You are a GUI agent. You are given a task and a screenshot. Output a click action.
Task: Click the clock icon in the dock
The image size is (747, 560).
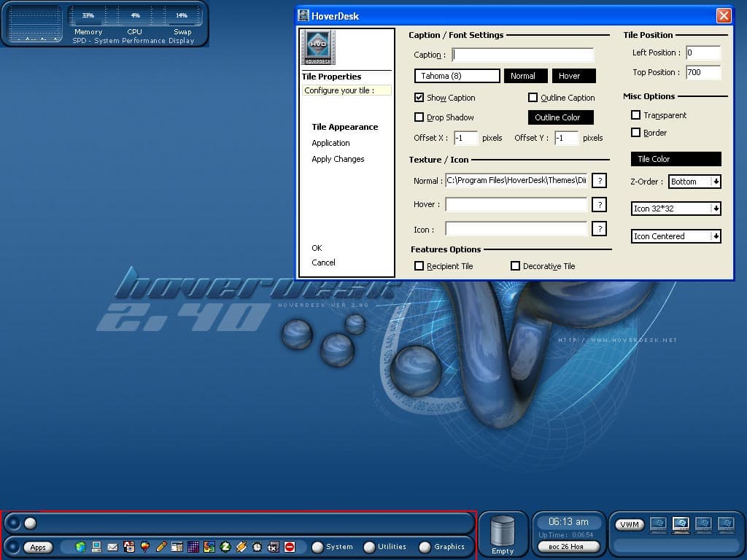tap(258, 547)
